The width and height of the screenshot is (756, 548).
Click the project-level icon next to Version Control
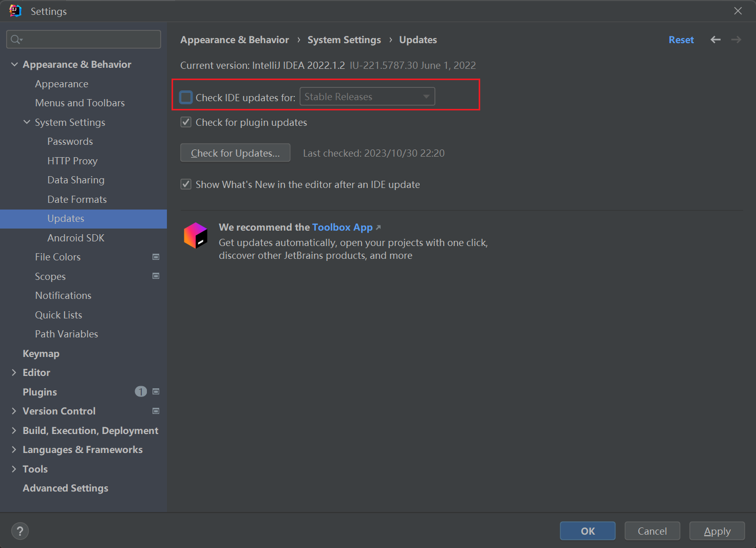(156, 411)
